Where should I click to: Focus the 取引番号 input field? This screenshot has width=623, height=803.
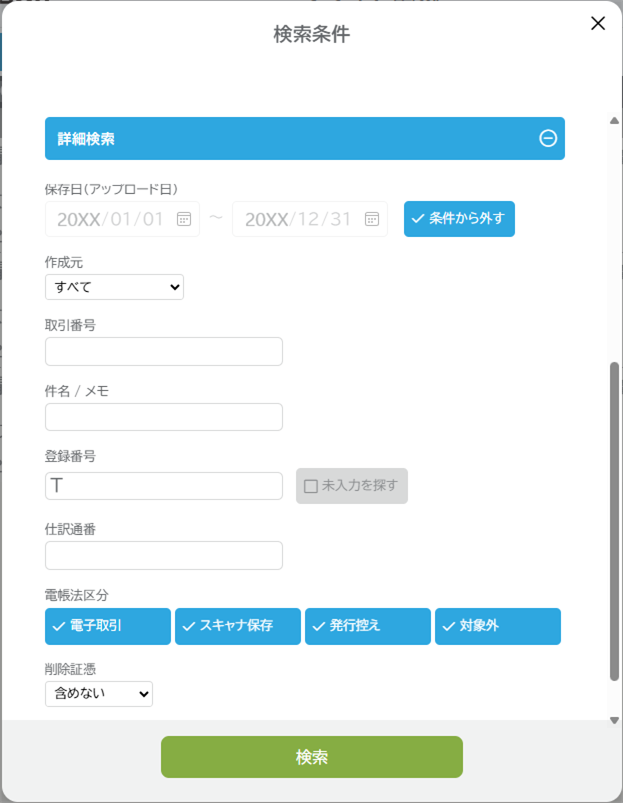(164, 351)
